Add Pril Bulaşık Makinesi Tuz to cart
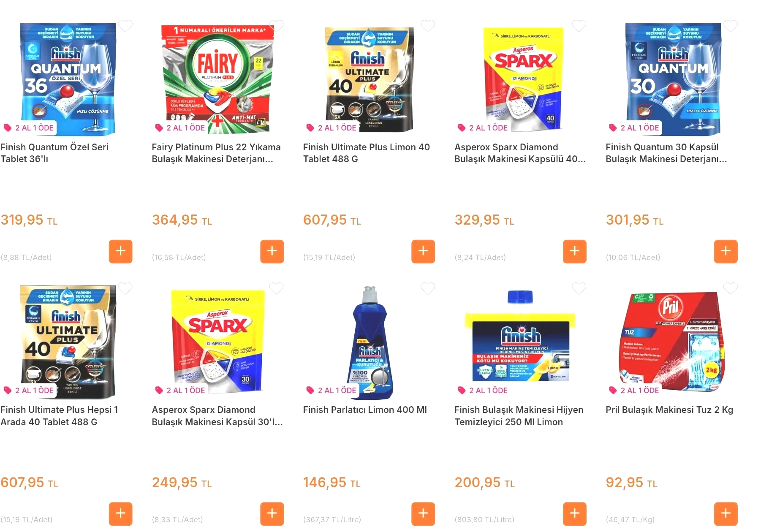The width and height of the screenshot is (758, 532). (x=726, y=514)
